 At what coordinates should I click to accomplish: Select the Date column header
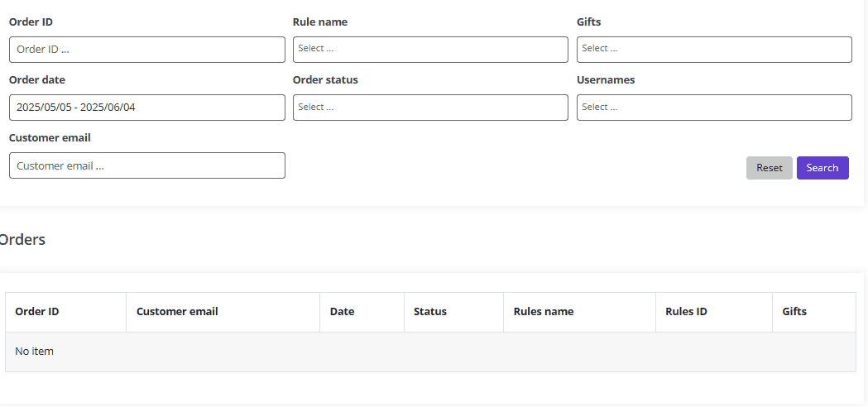coord(342,312)
